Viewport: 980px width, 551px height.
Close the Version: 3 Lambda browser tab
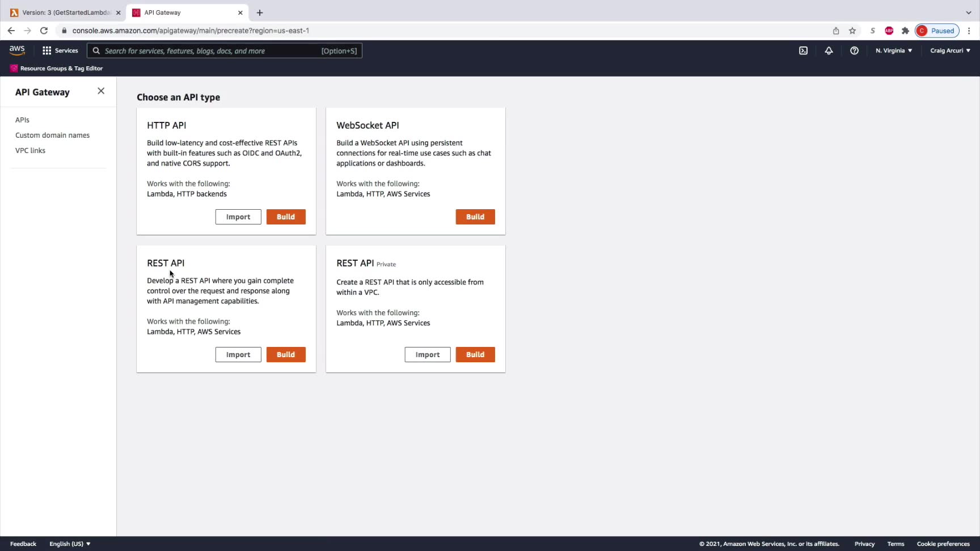click(x=119, y=12)
